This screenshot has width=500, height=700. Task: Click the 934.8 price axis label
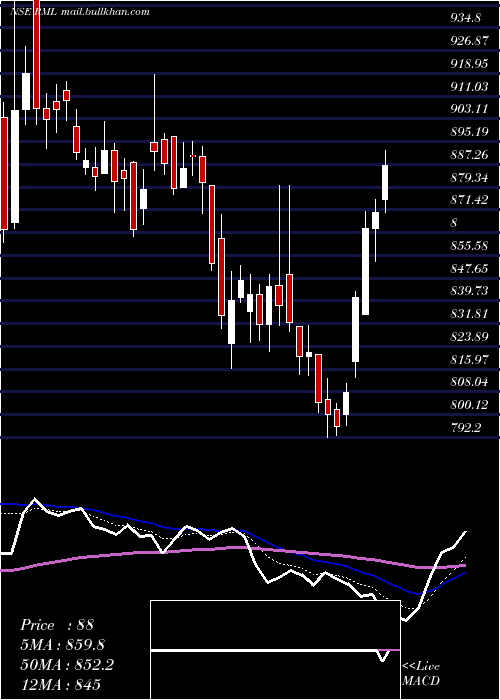466,18
